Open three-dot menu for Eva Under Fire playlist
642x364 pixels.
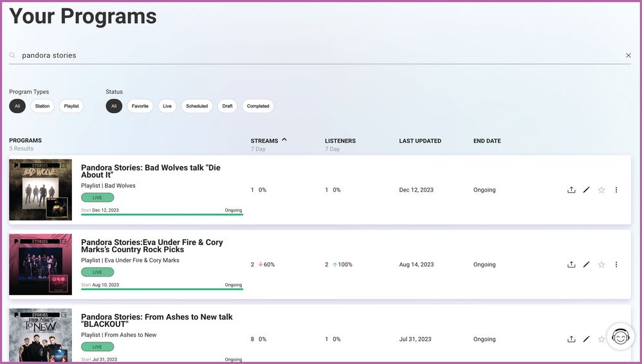(616, 265)
